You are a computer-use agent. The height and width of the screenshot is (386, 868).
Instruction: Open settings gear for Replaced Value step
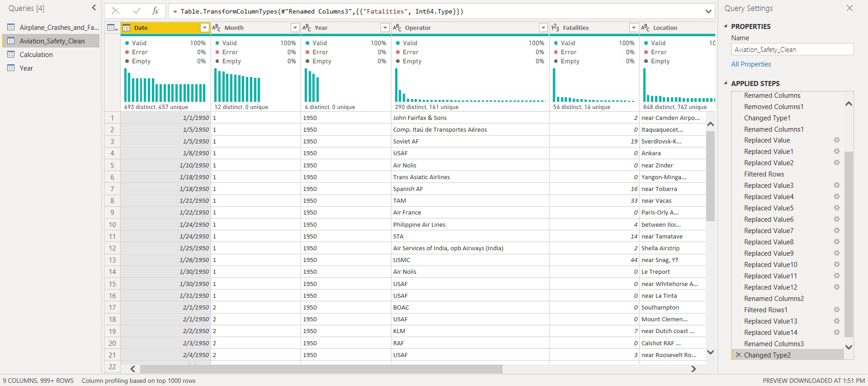(837, 140)
